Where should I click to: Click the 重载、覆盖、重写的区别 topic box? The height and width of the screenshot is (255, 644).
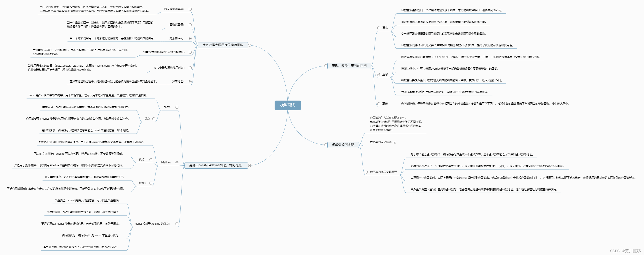point(349,66)
